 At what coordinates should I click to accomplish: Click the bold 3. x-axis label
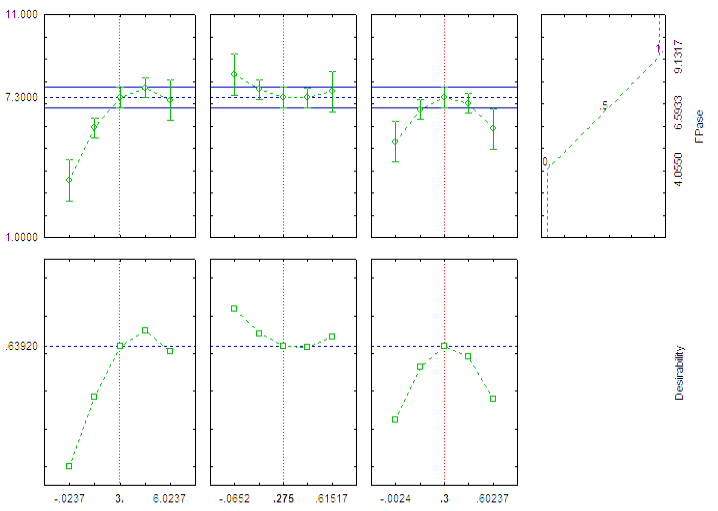point(120,498)
